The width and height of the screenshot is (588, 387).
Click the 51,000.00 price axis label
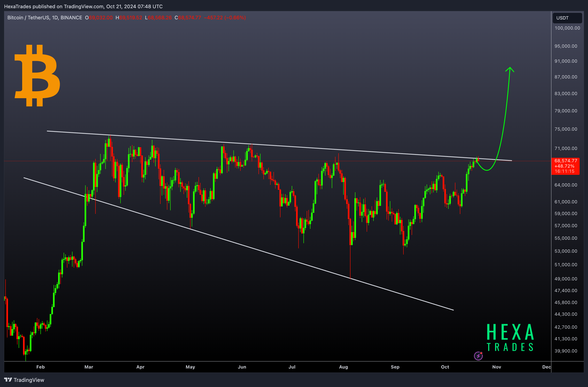point(566,264)
